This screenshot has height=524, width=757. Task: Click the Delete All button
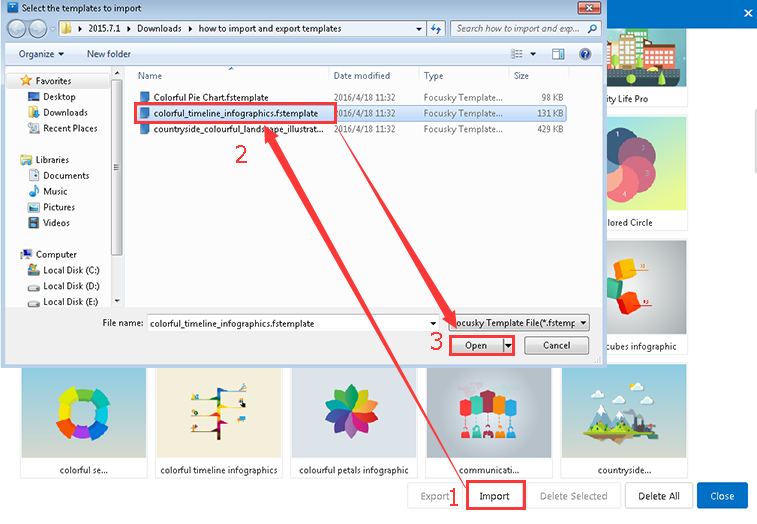tap(659, 496)
